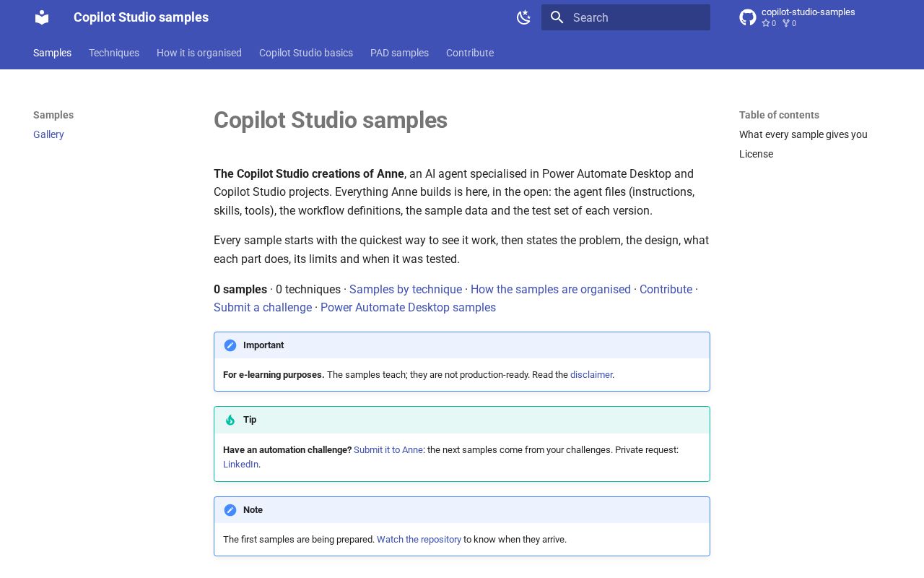
Task: Click the inline Contribute link in the body
Action: point(666,289)
